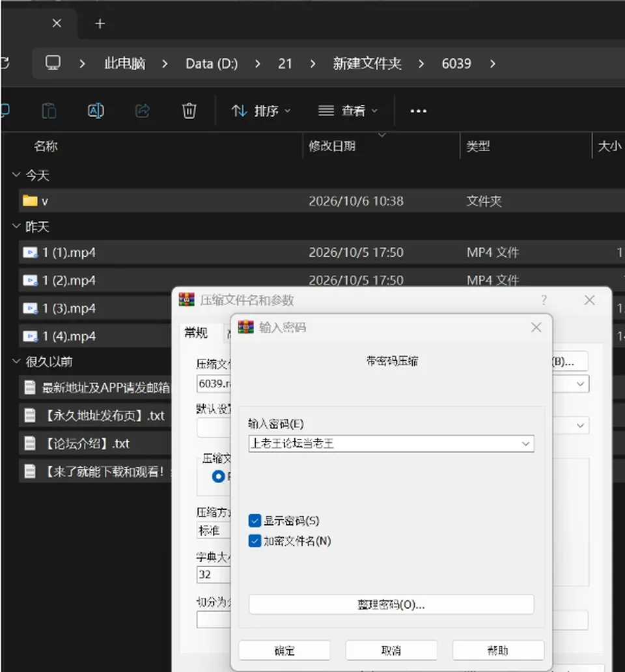Viewport: 625px width, 672px height.
Task: Navigate to 新建文件夹 in the breadcrumb
Action: (367, 64)
